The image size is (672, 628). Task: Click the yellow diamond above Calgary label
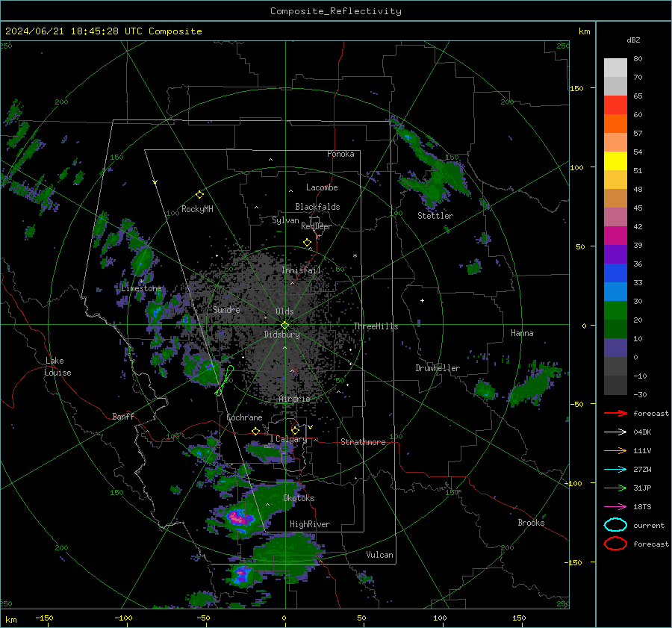(295, 430)
